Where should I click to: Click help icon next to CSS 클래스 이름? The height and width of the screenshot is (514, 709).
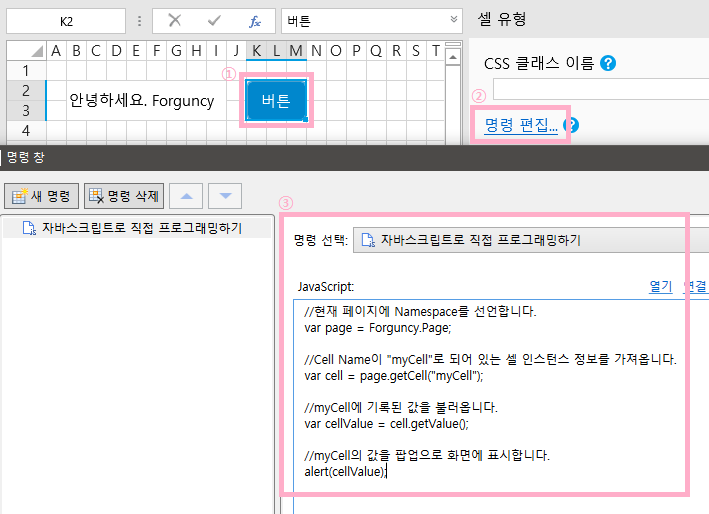[608, 63]
